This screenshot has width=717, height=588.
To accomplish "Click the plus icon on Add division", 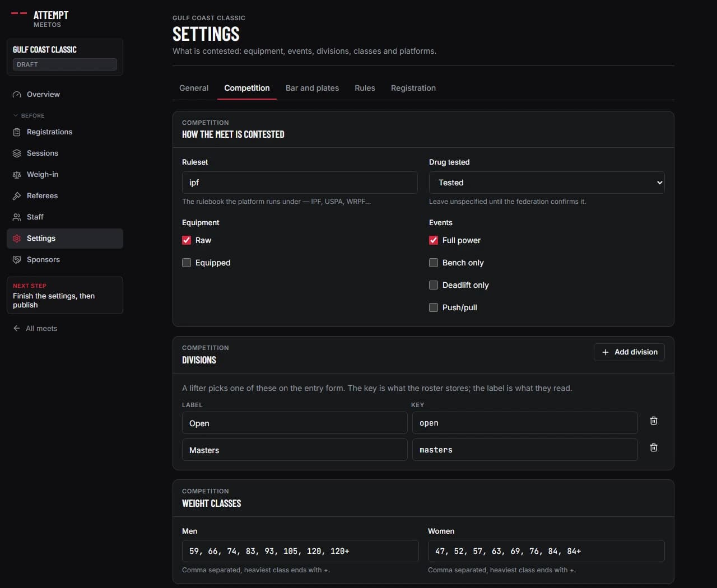I will [606, 352].
